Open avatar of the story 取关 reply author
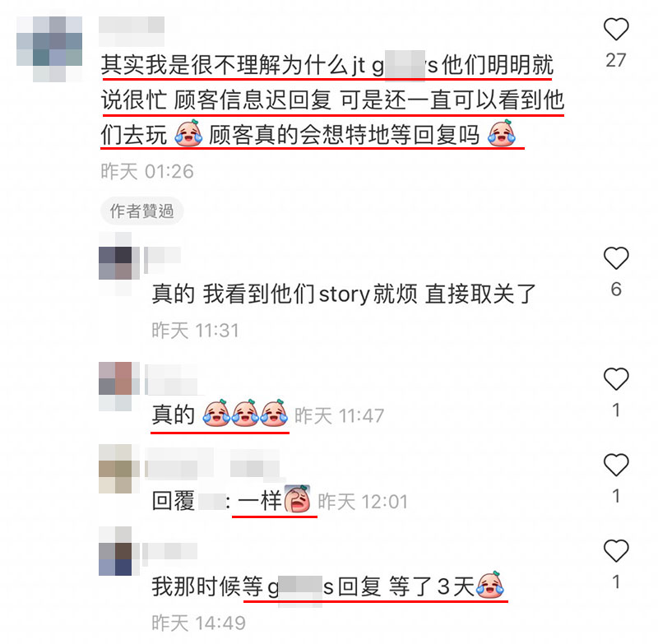This screenshot has width=658, height=644. tap(115, 263)
